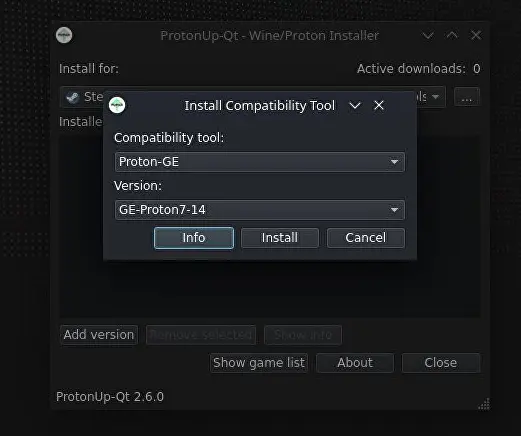Screen dimensions: 521x436
Task: Open the GE-Proton7-14 version dropdown
Action: click(x=260, y=210)
